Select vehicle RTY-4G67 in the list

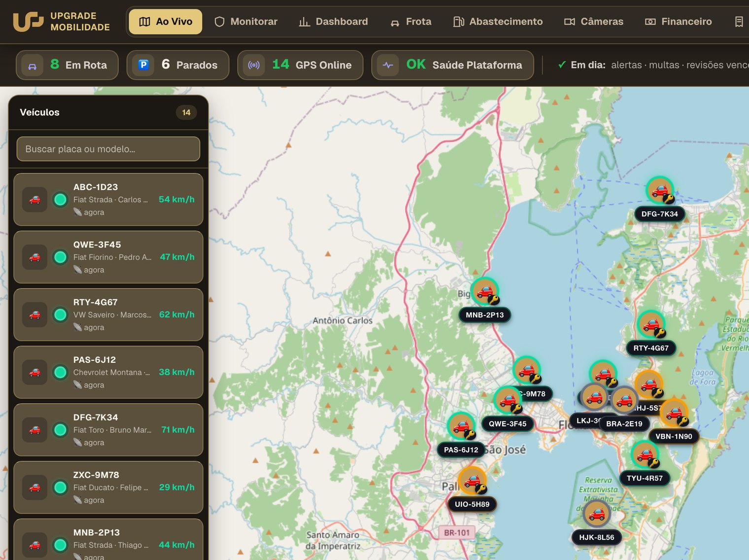click(108, 315)
